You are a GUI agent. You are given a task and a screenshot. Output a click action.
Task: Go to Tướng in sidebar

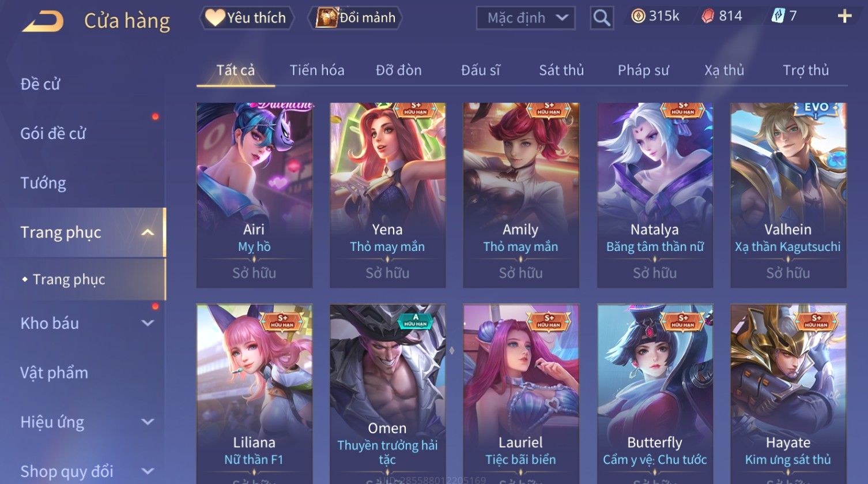[x=43, y=183]
